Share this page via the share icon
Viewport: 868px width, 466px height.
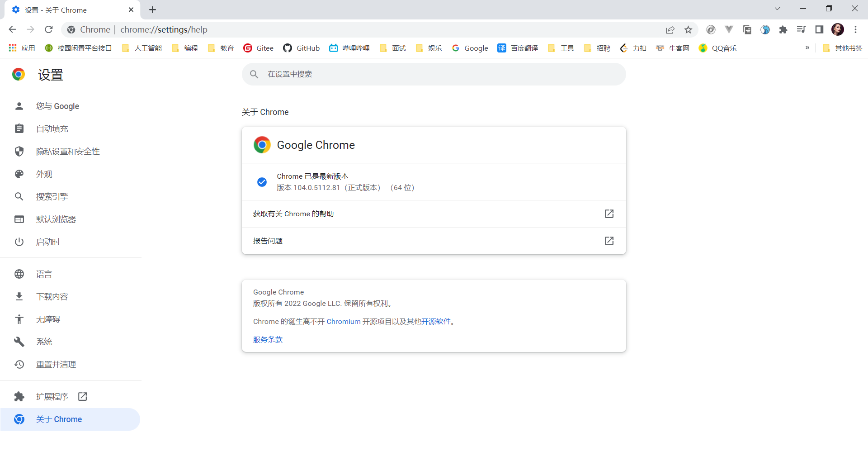click(670, 30)
